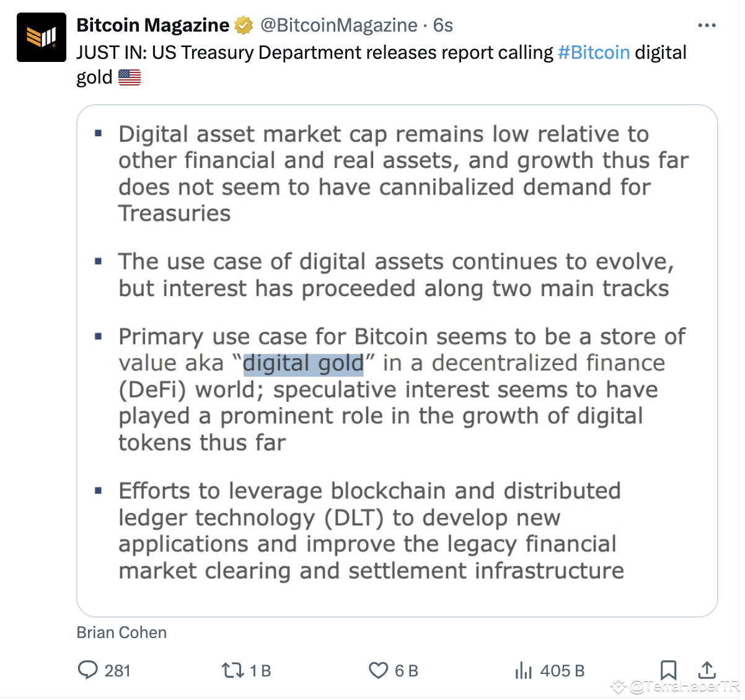The image size is (745, 700).
Task: Click the gold verified badge
Action: tap(244, 25)
